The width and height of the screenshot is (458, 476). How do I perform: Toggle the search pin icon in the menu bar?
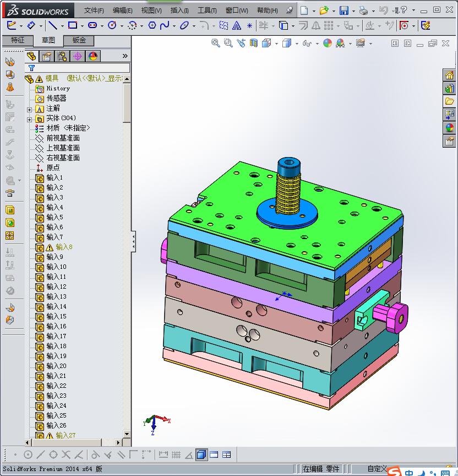(x=290, y=10)
